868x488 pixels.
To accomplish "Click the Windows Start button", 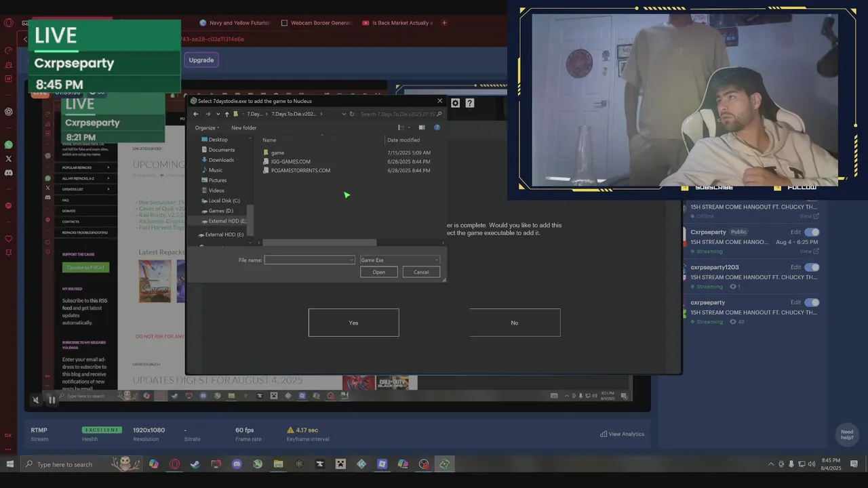I will tap(9, 464).
